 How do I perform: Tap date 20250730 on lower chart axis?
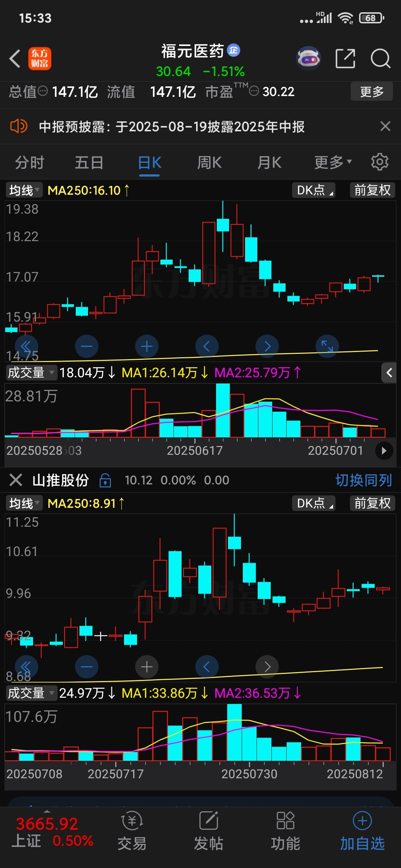[250, 774]
